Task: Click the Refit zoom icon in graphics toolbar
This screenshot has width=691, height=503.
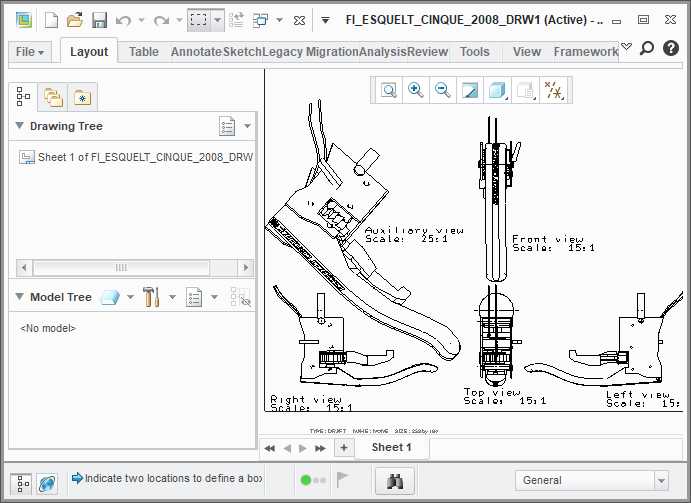Action: [389, 90]
